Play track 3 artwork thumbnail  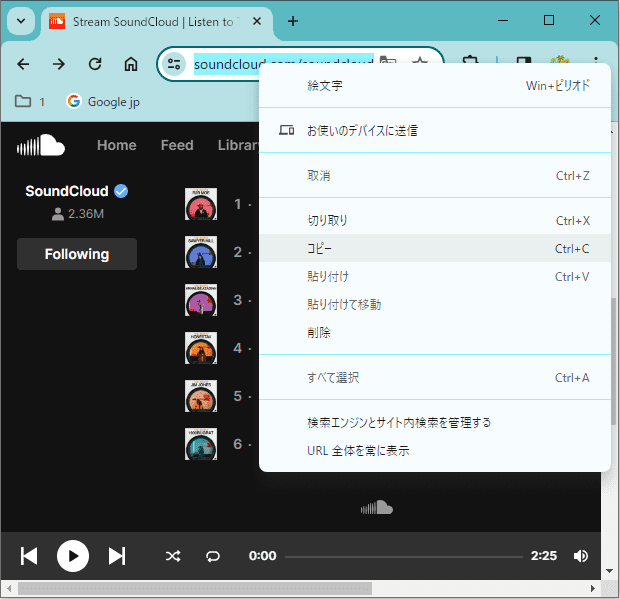pyautogui.click(x=201, y=300)
